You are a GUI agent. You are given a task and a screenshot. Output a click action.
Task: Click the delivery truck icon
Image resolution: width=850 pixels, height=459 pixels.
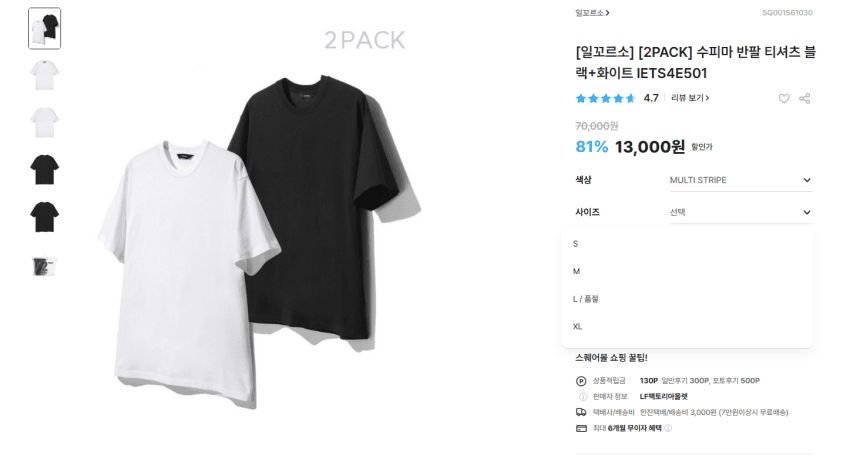tap(581, 412)
